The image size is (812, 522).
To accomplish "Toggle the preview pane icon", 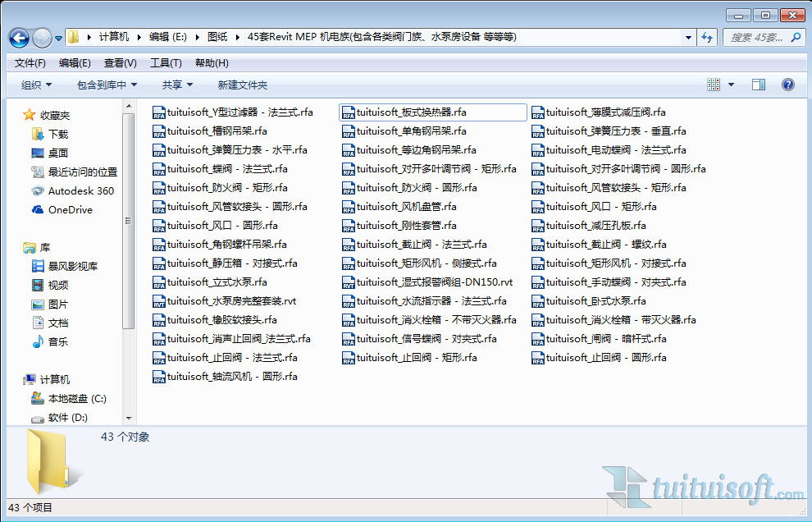I will tap(758, 85).
